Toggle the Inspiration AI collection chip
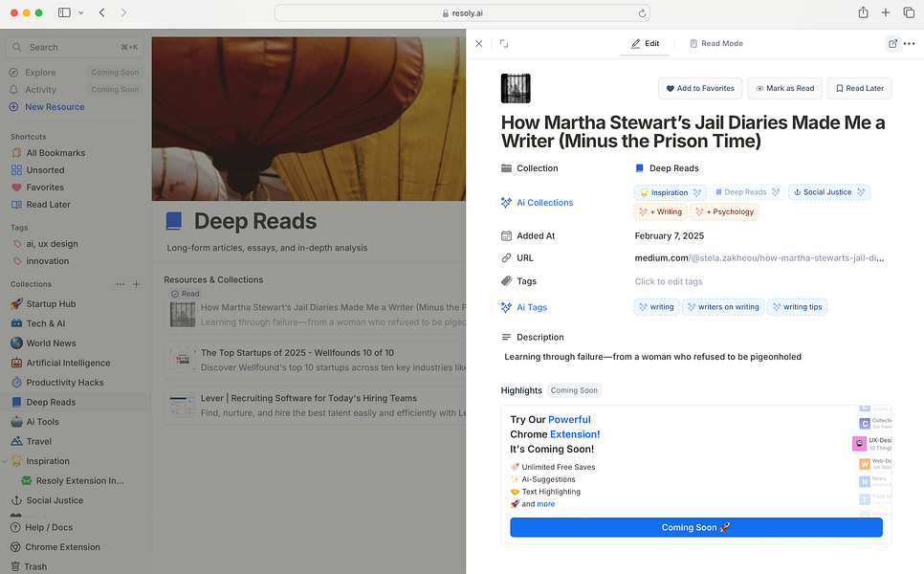The image size is (924, 574). click(x=670, y=192)
